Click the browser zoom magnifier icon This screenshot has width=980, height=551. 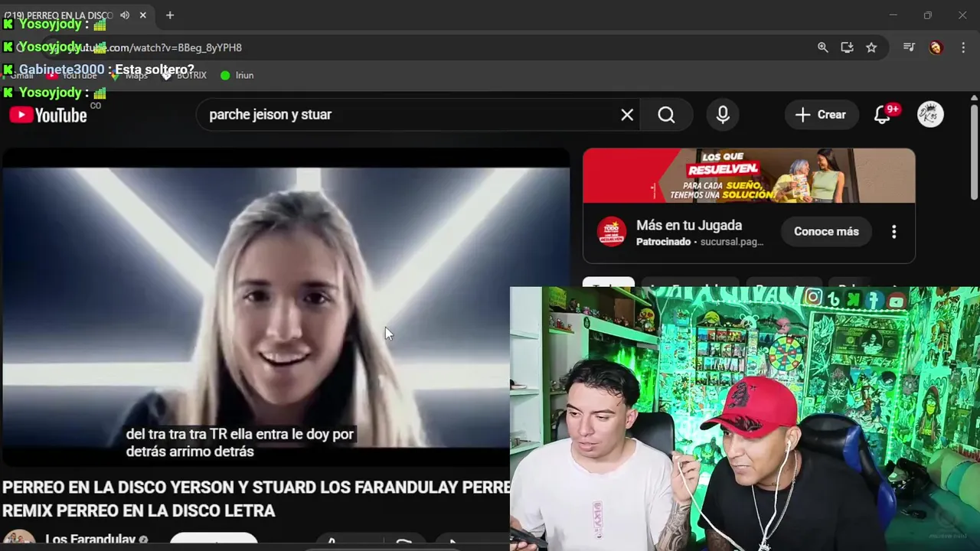pyautogui.click(x=822, y=47)
